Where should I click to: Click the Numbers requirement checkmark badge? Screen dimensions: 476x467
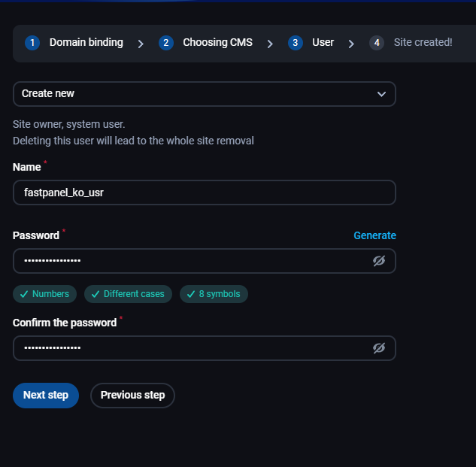point(44,294)
